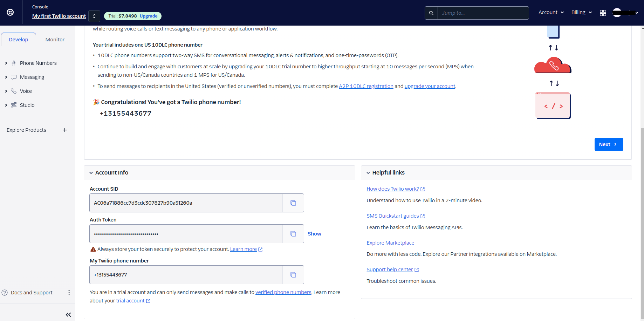Image resolution: width=644 pixels, height=321 pixels.
Task: Click the page vertical scrollbar
Action: (x=642, y=224)
